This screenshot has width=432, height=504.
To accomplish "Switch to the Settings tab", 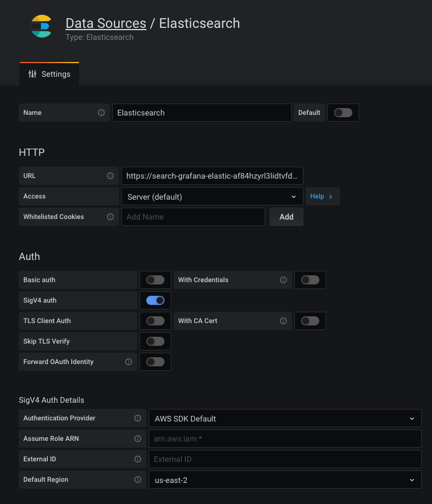I will pyautogui.click(x=49, y=73).
